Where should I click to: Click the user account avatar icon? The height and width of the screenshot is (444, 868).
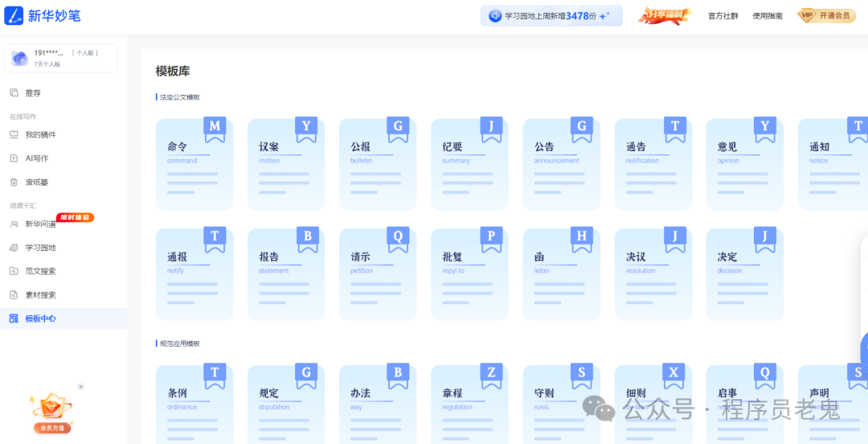(x=20, y=58)
